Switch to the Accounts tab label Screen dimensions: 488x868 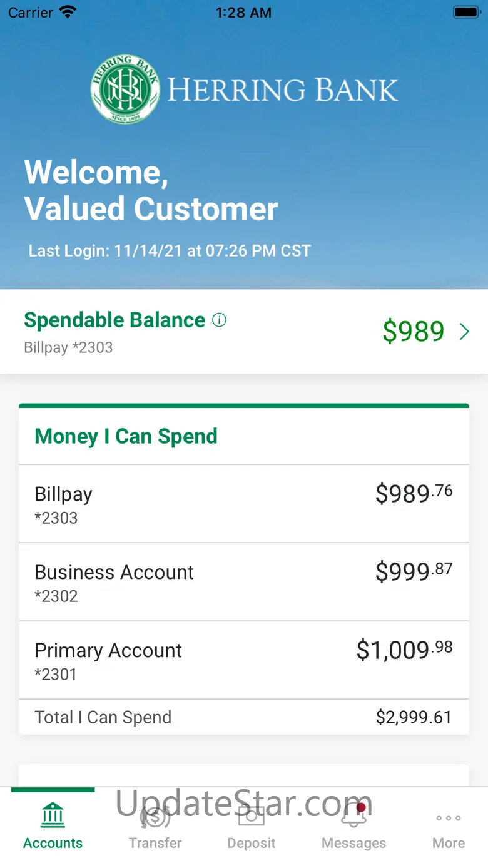click(53, 843)
